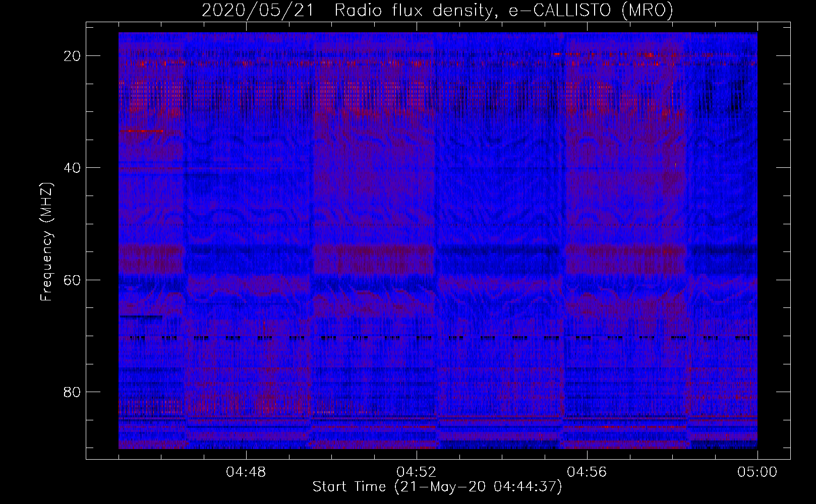The image size is (816, 504).
Task: Click the 'Start Time (21-May-20 04:44:37)' axis label
Action: pyautogui.click(x=437, y=487)
